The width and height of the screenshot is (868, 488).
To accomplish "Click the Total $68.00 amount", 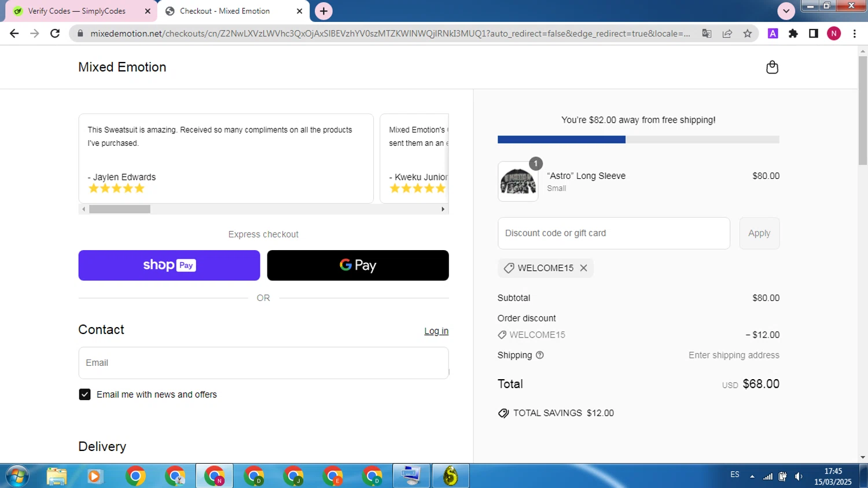I will [761, 384].
